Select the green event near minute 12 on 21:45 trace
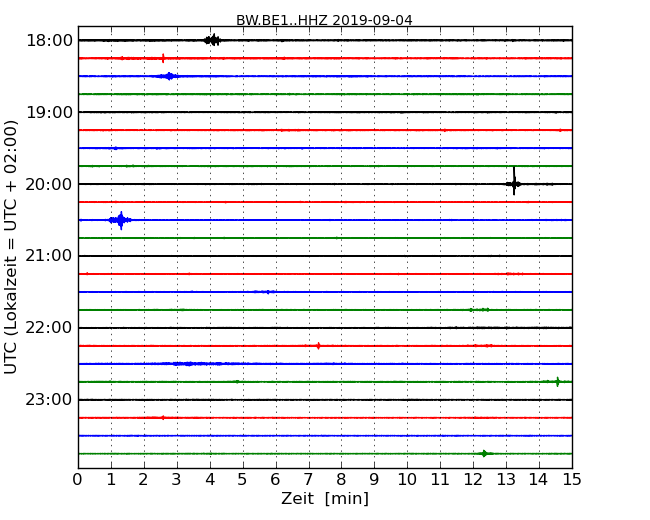 (480, 310)
